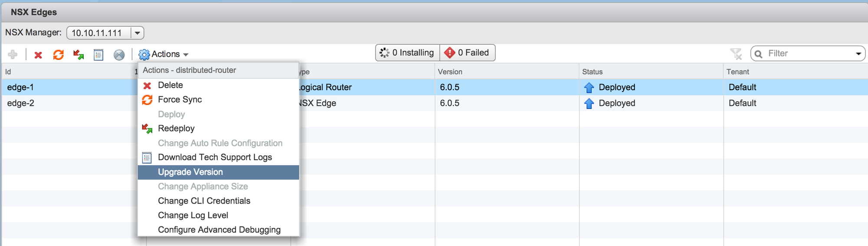Sort by the Id column header
Viewport: 868px width, 246px height.
(x=69, y=72)
